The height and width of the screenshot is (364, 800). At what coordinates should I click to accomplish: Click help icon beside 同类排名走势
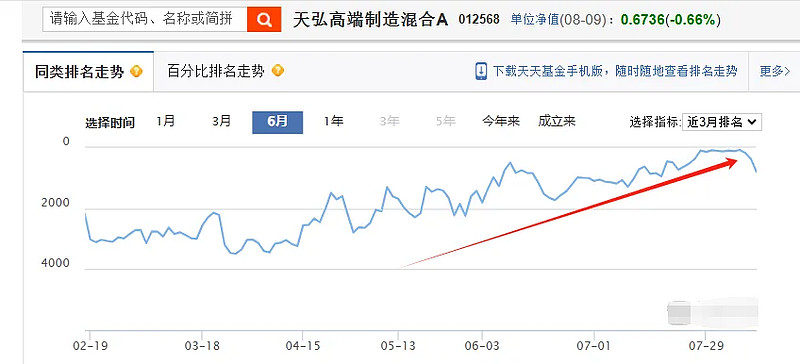pos(136,71)
